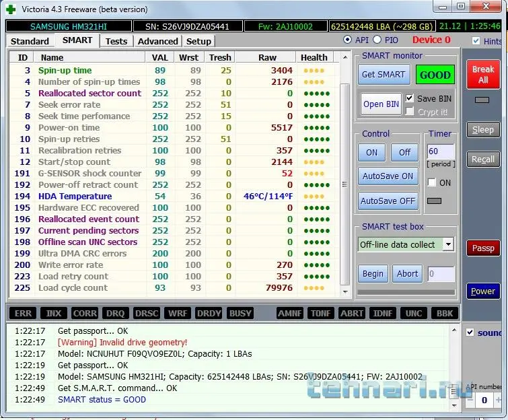Screen dimensions: 508x420
Task: Click the Recall button
Action: click(x=482, y=159)
